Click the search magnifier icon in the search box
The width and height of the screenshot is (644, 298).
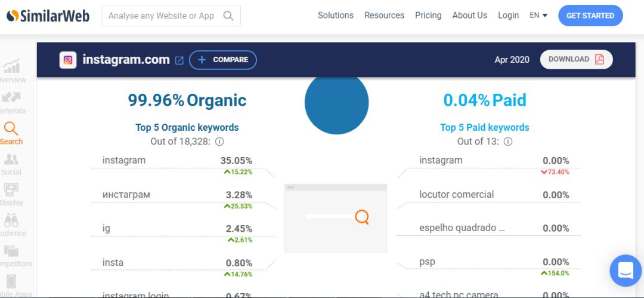tap(228, 16)
